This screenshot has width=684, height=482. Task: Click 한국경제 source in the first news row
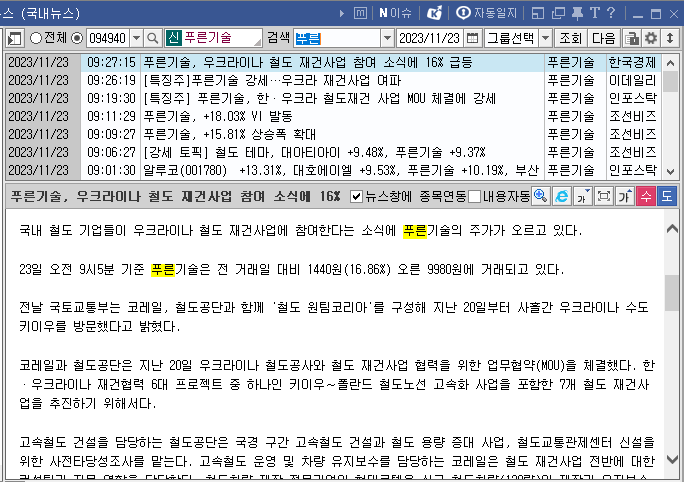point(632,62)
